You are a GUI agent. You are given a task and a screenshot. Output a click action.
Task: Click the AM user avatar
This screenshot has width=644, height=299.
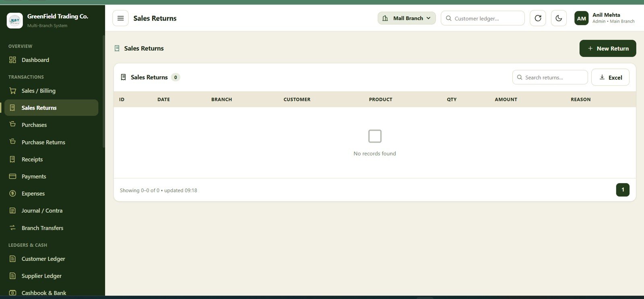click(582, 18)
